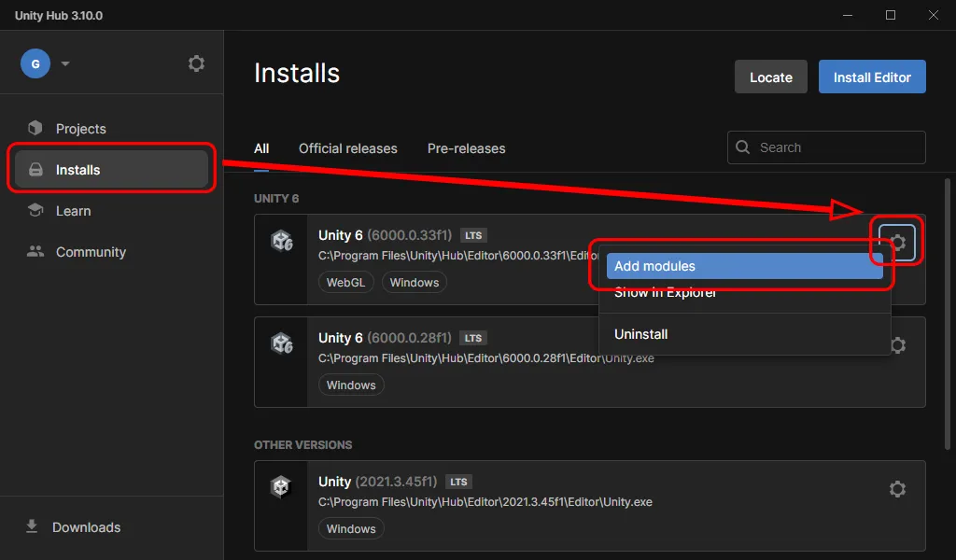Click the Install Editor button
Viewport: 956px width, 560px height.
coord(872,77)
